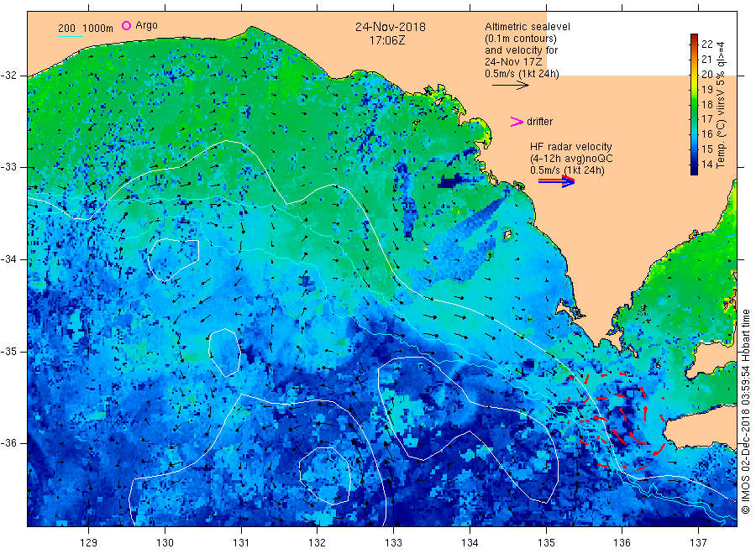Click the longitude label '134'

tap(470, 543)
